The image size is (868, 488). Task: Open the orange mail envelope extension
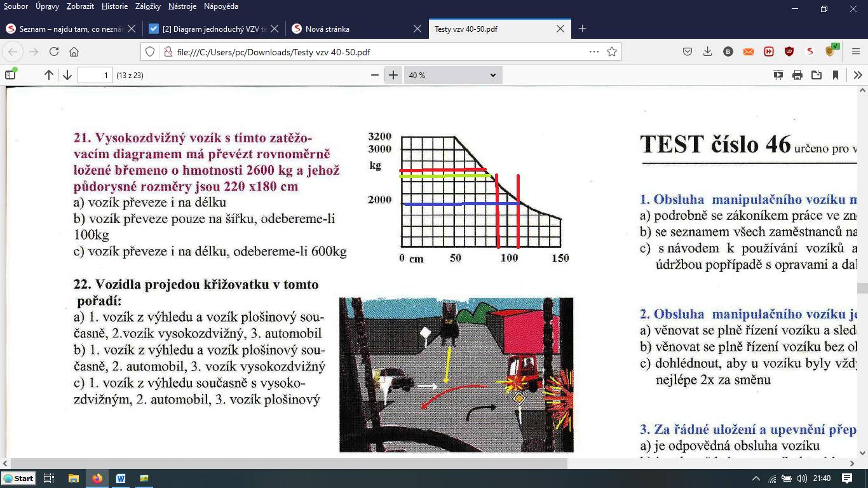749,51
